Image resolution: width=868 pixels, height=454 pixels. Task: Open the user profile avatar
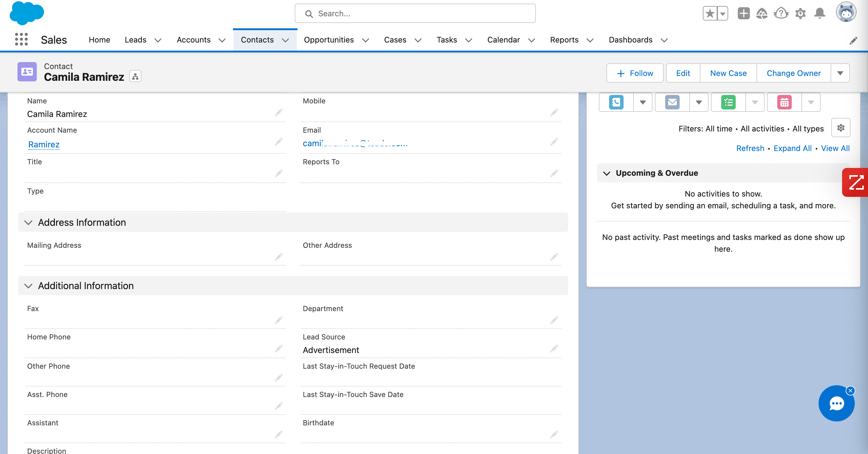pos(846,12)
